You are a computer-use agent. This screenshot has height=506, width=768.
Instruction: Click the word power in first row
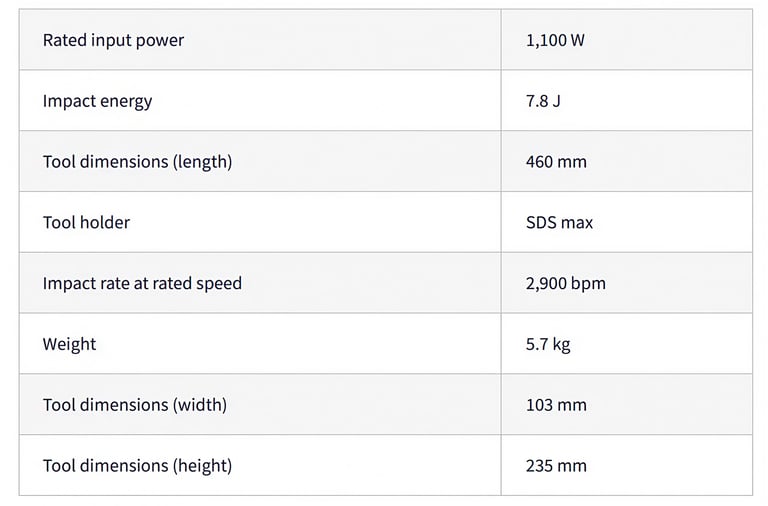(160, 42)
